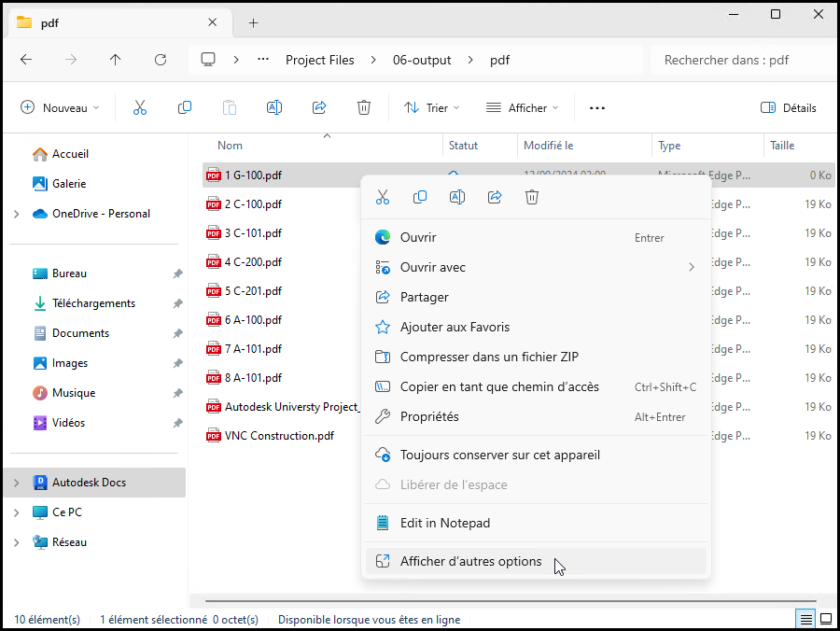Click the Delete trash icon in the toolbar

[x=364, y=107]
